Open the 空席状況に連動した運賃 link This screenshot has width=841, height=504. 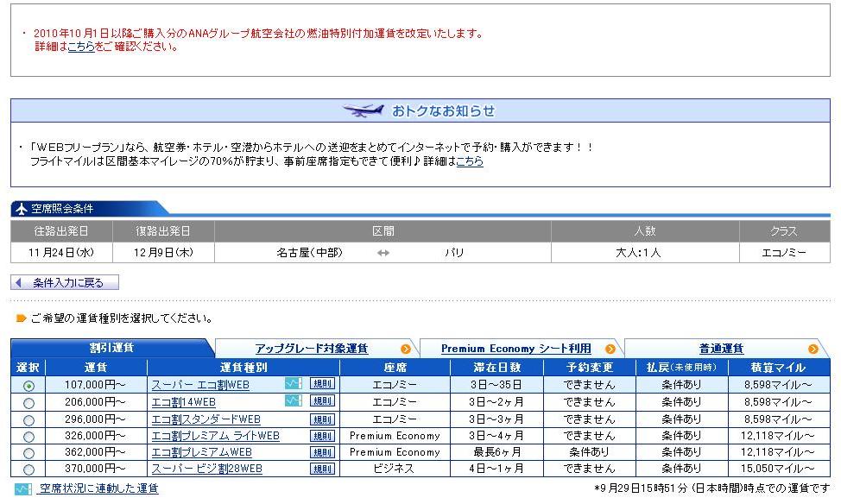pyautogui.click(x=98, y=488)
